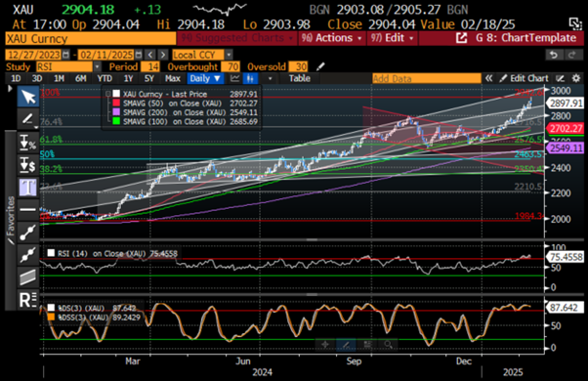
Task: Redo the chart change
Action: tap(572, 55)
